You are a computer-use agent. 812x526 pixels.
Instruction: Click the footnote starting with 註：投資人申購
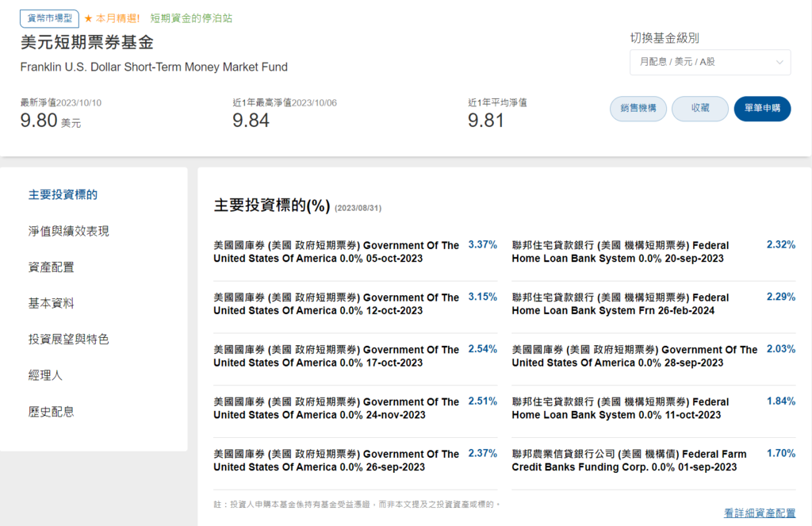pyautogui.click(x=357, y=505)
